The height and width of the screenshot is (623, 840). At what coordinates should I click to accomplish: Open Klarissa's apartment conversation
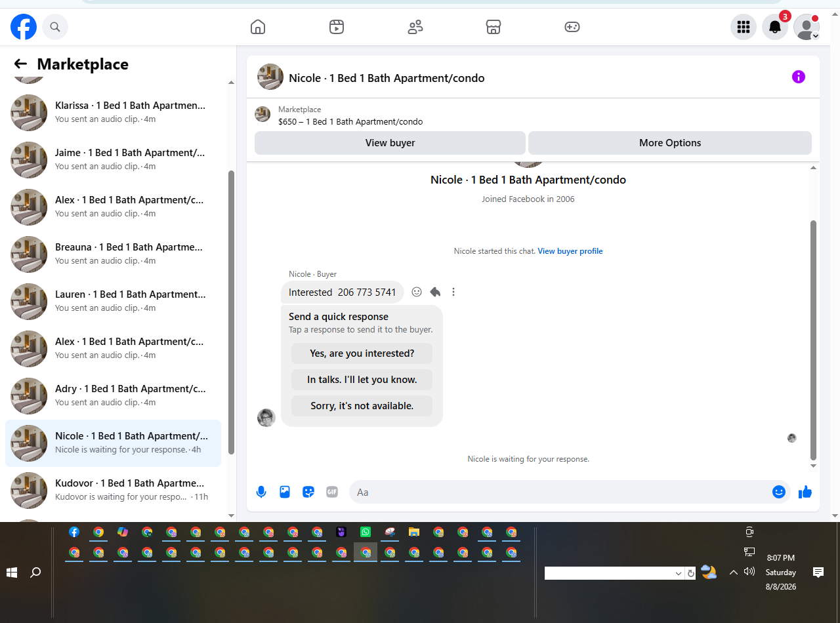(113, 112)
